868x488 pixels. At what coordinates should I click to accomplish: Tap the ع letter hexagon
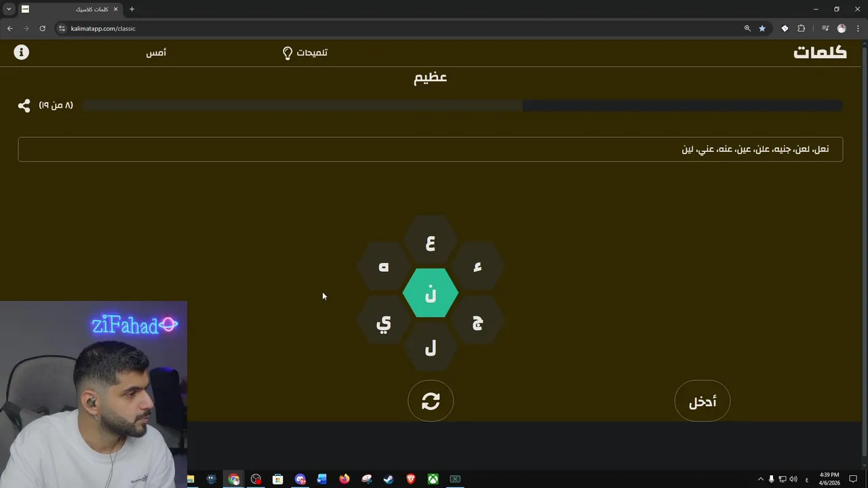431,241
